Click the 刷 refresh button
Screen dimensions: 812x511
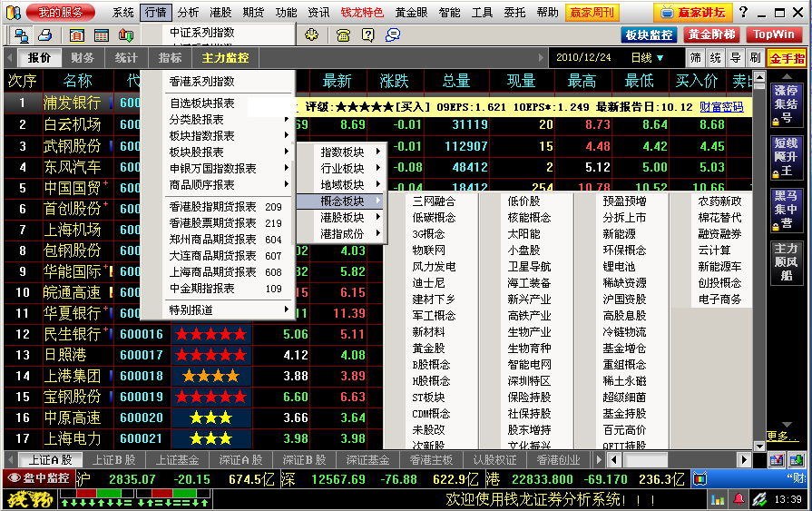pos(756,57)
